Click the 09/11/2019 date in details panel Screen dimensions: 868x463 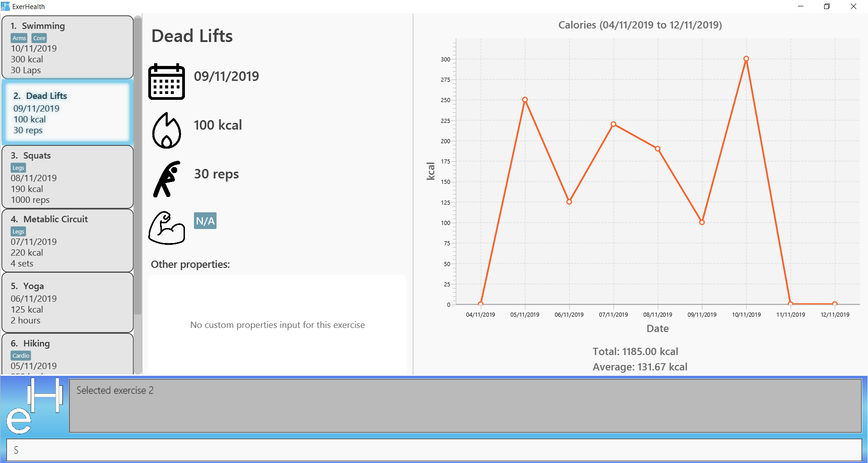[x=226, y=76]
